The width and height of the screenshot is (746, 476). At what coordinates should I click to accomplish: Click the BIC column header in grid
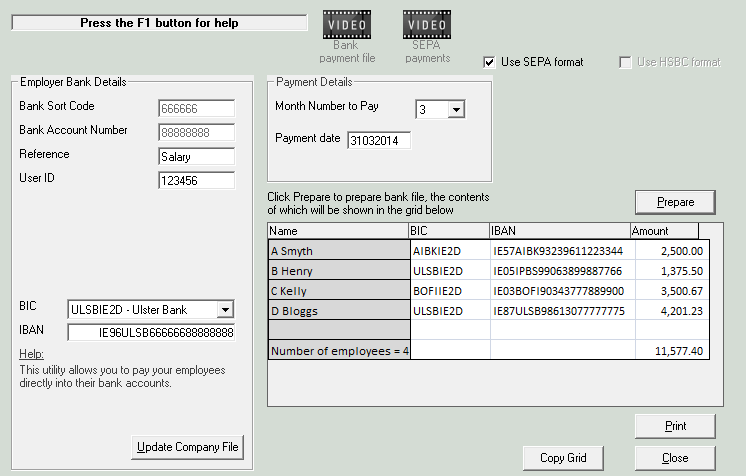[x=449, y=231]
